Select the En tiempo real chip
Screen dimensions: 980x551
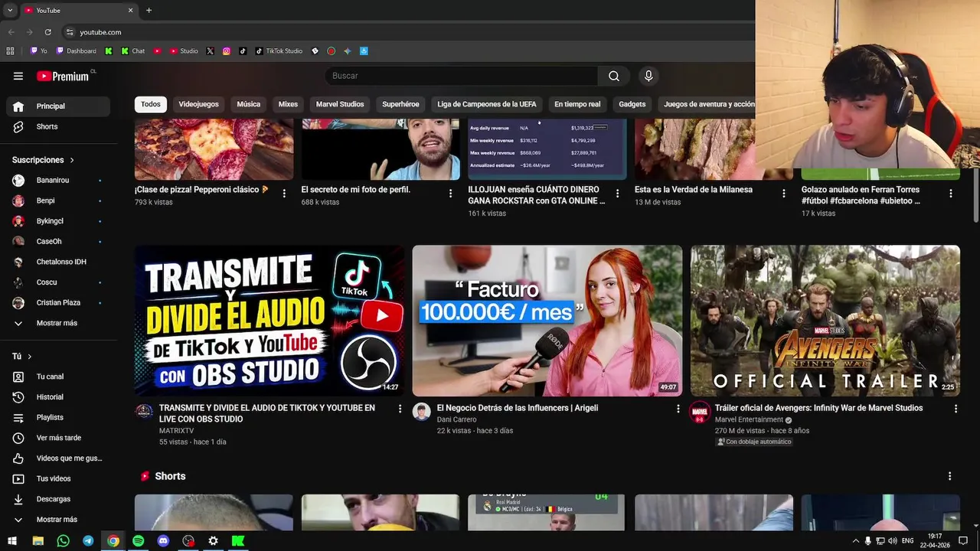pos(577,104)
